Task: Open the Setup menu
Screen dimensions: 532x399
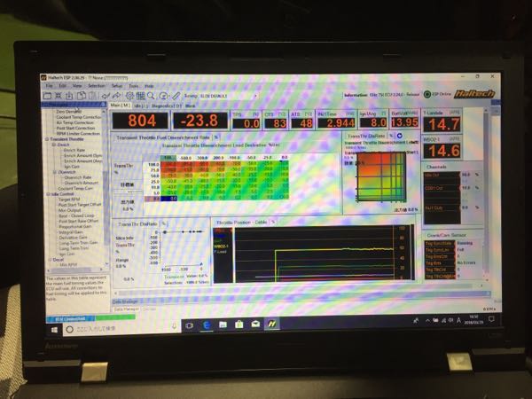Action: (x=115, y=86)
